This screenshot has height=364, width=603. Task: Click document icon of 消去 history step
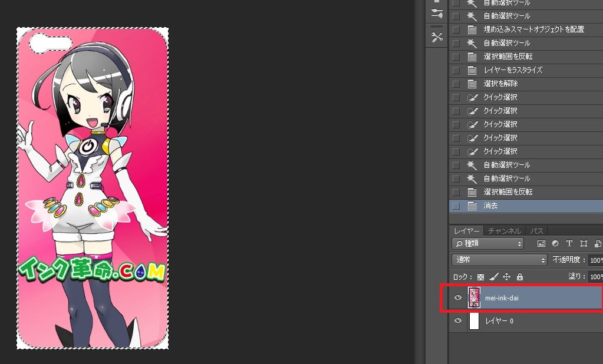point(472,206)
